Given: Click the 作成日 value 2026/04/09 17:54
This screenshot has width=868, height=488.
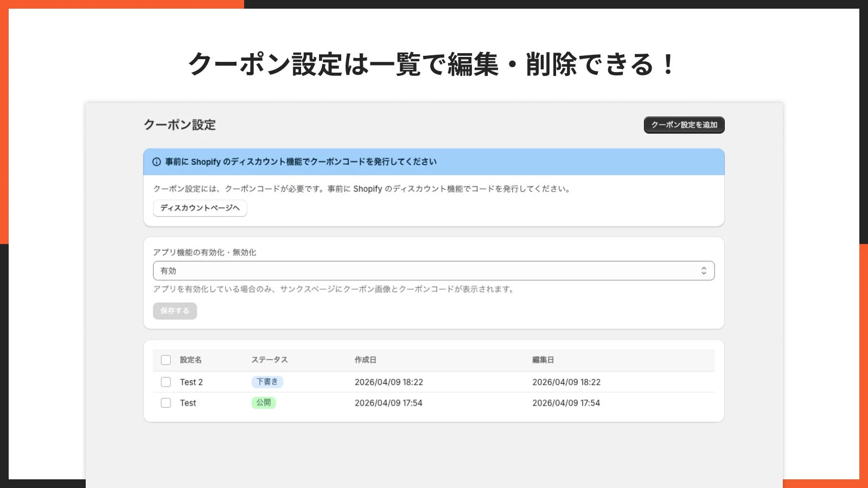Looking at the screenshot, I should pyautogui.click(x=388, y=403).
